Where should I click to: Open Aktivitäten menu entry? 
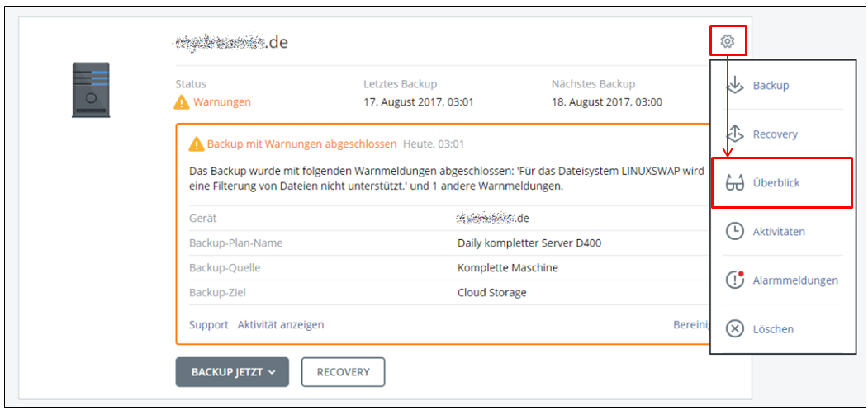(779, 231)
